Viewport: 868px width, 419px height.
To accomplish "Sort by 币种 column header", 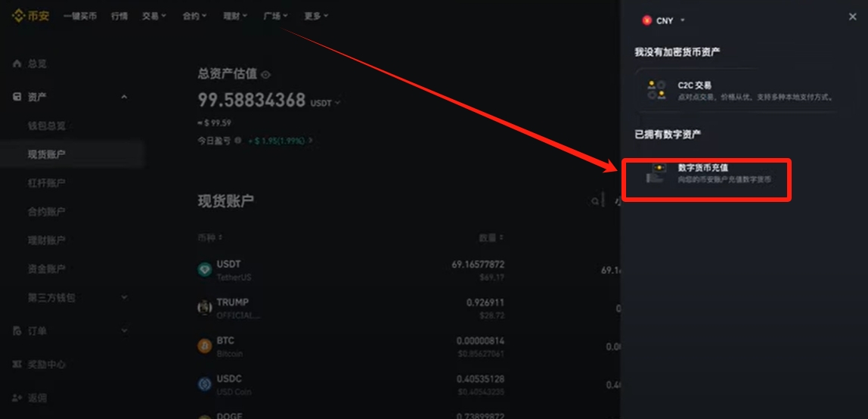I will point(209,237).
